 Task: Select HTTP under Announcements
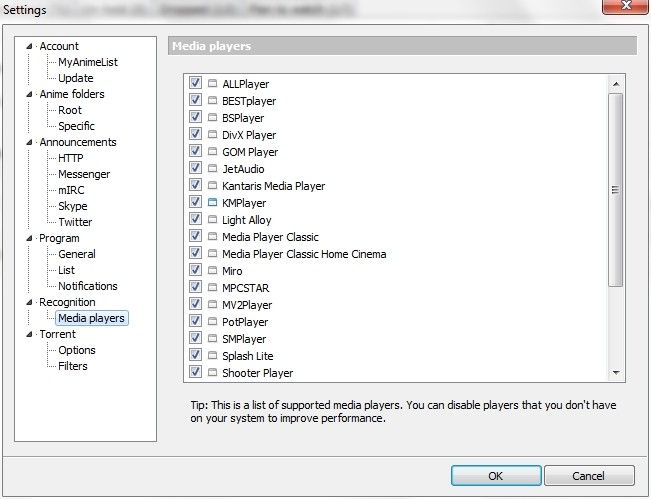pyautogui.click(x=71, y=158)
